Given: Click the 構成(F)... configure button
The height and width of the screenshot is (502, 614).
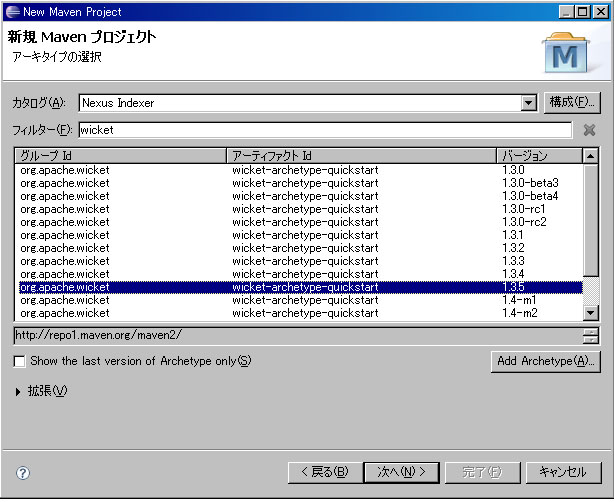Looking at the screenshot, I should click(572, 103).
